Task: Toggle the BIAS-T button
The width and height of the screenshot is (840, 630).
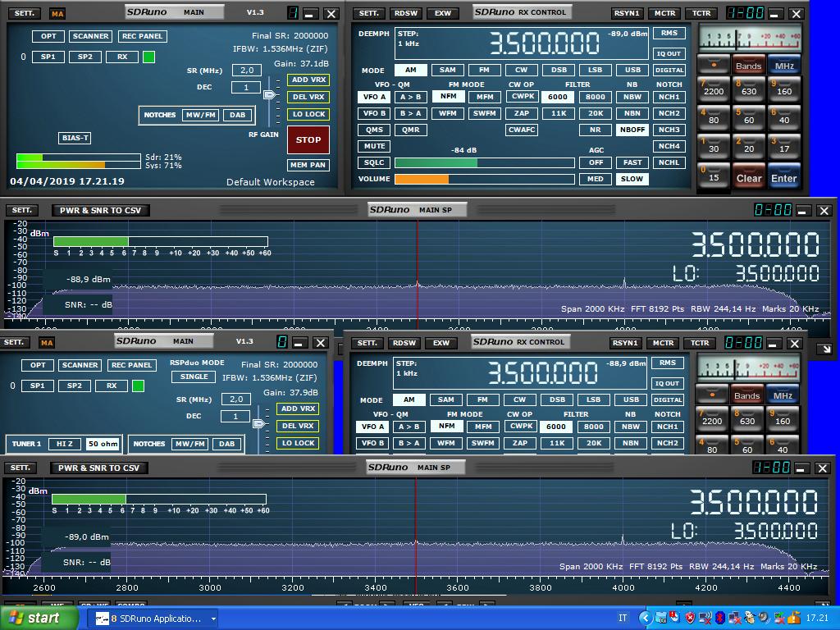Action: click(75, 138)
